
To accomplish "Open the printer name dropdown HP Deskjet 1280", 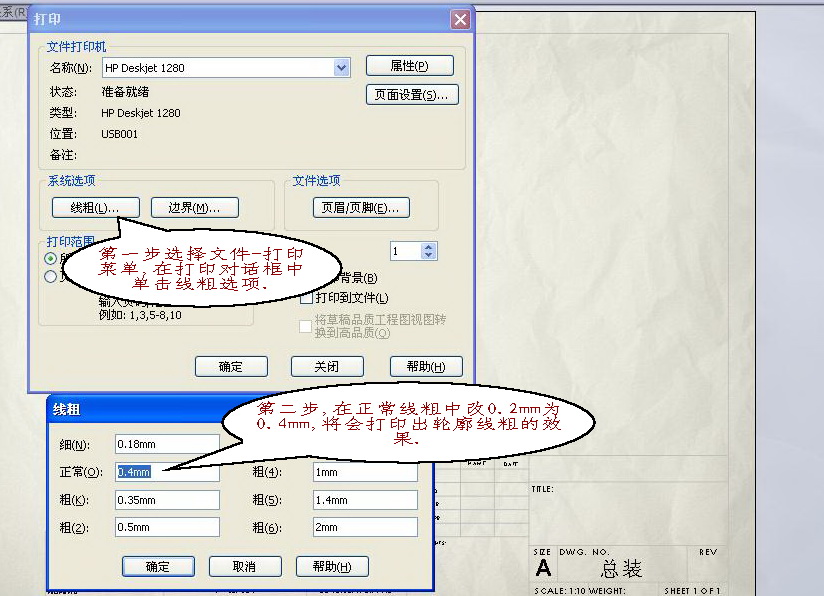I will click(x=341, y=68).
